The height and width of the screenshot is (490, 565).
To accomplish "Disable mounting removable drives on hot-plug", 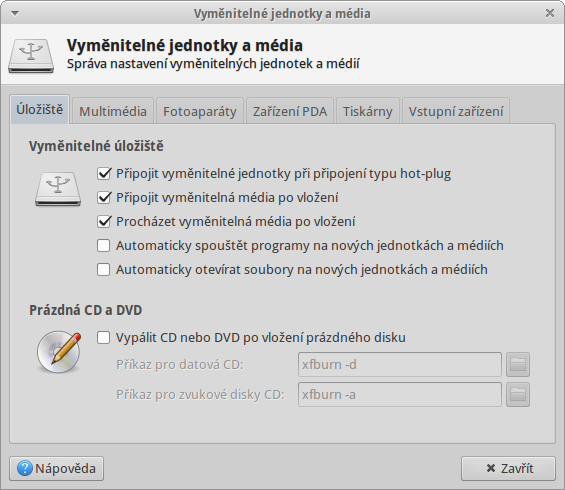I will (x=104, y=174).
